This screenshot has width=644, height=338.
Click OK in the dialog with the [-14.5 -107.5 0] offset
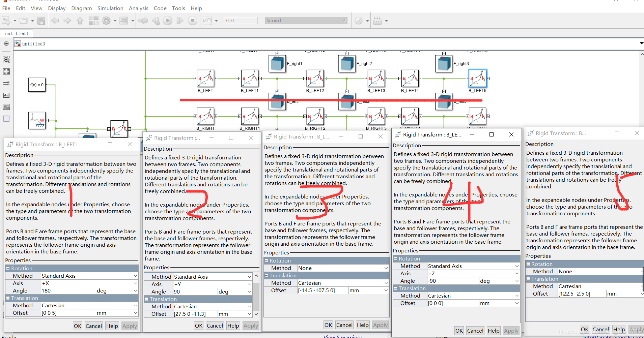click(x=328, y=325)
